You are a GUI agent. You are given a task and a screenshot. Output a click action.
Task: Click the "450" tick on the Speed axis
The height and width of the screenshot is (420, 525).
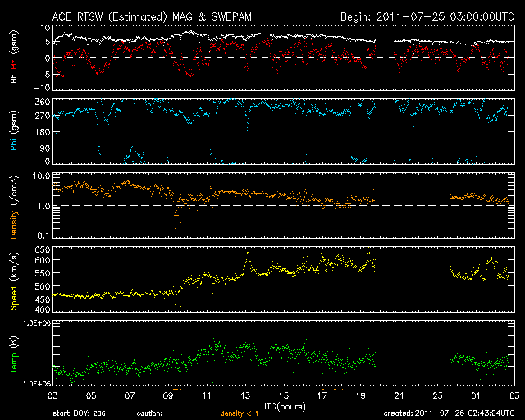43,299
